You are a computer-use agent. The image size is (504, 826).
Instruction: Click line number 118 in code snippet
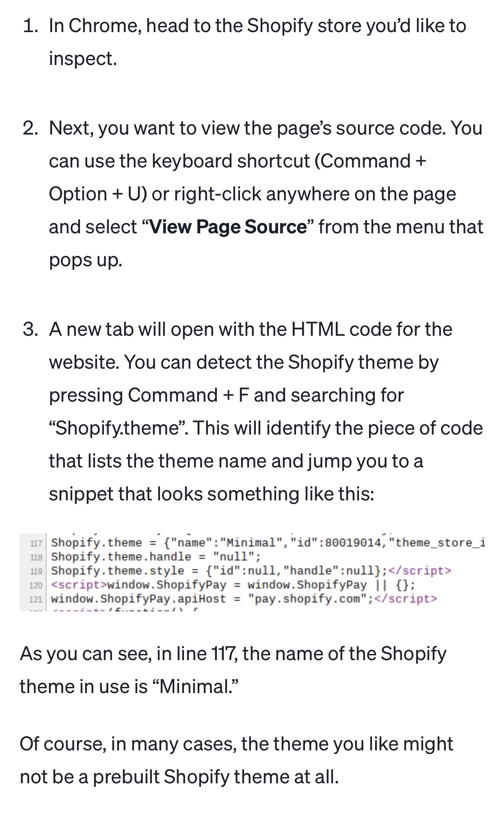click(x=36, y=557)
